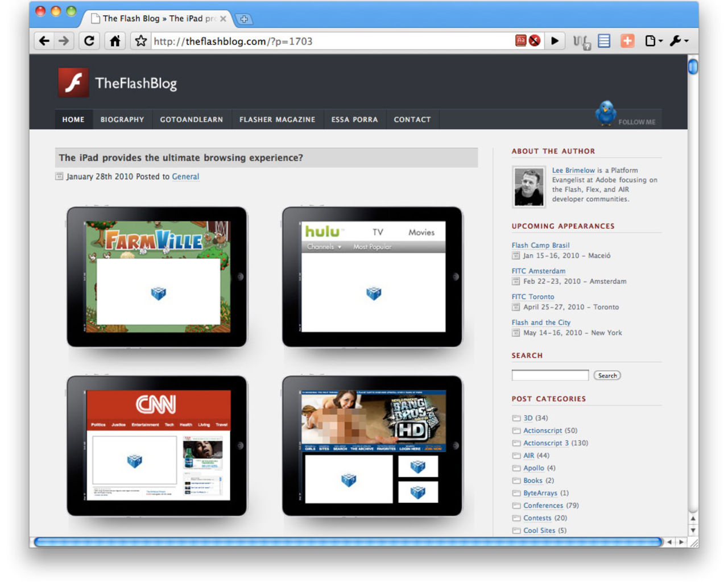Click the browser back arrow button

[x=44, y=41]
